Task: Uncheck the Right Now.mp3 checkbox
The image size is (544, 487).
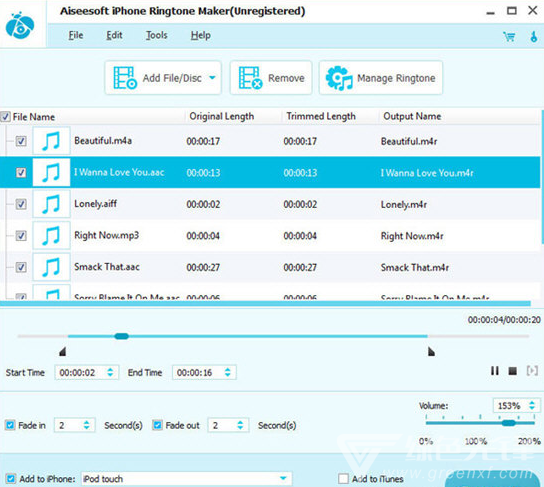Action: [x=21, y=236]
